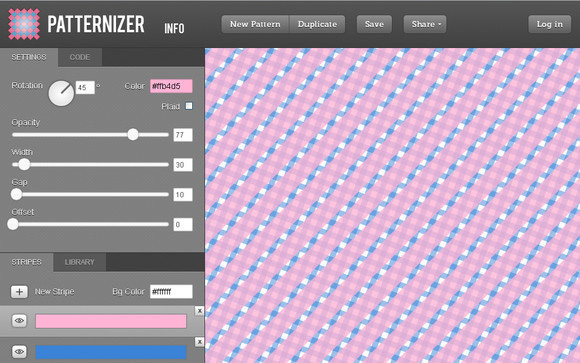Select the SETTINGS tab
Screen dimensions: 580x363
29,57
